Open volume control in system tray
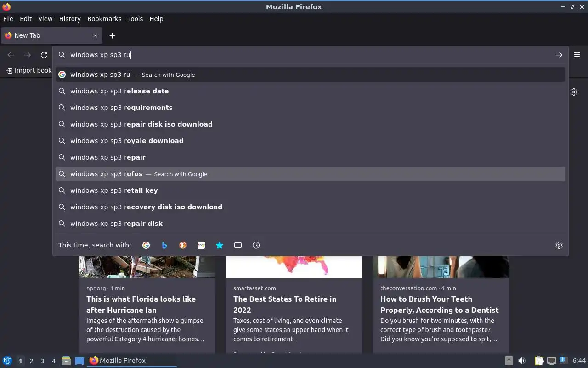 point(522,361)
